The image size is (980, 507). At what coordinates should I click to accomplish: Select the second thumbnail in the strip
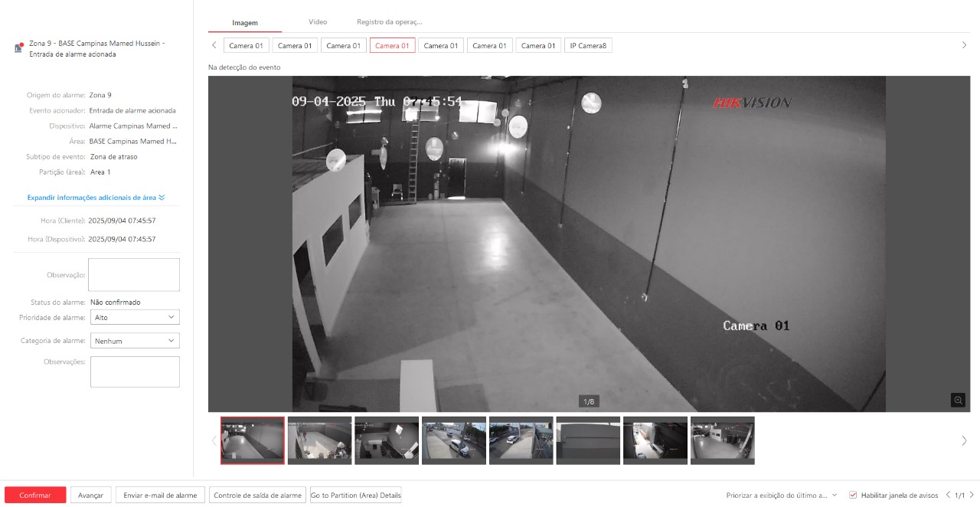(x=319, y=440)
